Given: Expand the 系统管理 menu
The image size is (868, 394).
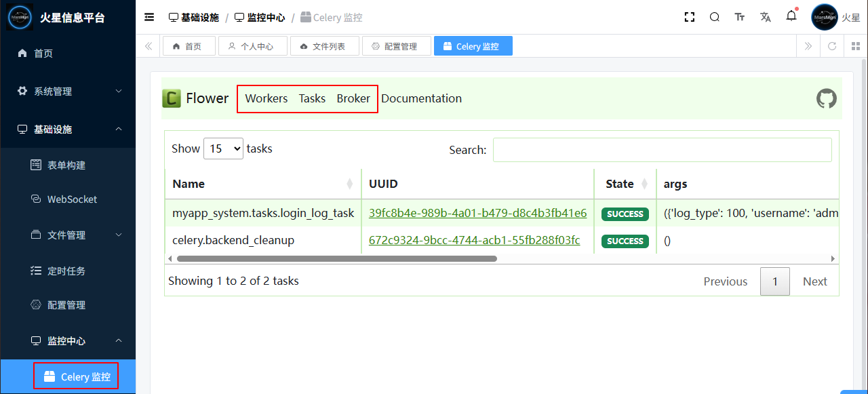Looking at the screenshot, I should (x=68, y=91).
